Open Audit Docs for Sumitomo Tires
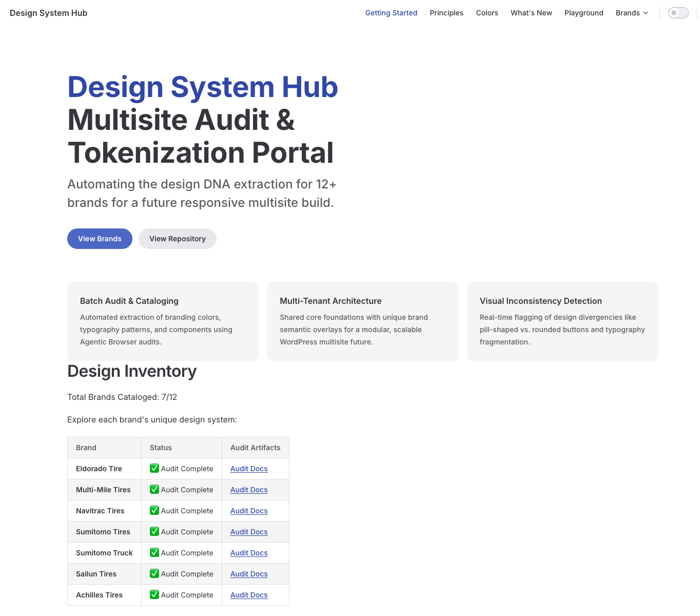Viewport: 700px width, 616px height. tap(249, 532)
